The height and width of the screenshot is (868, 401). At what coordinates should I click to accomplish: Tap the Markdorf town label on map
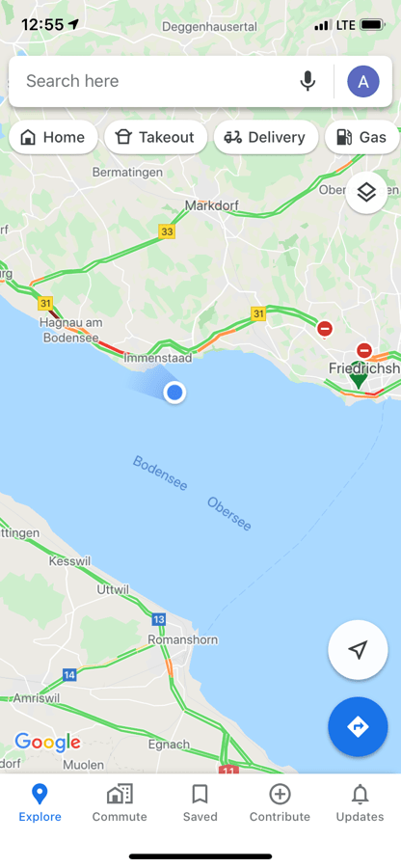[x=212, y=205]
